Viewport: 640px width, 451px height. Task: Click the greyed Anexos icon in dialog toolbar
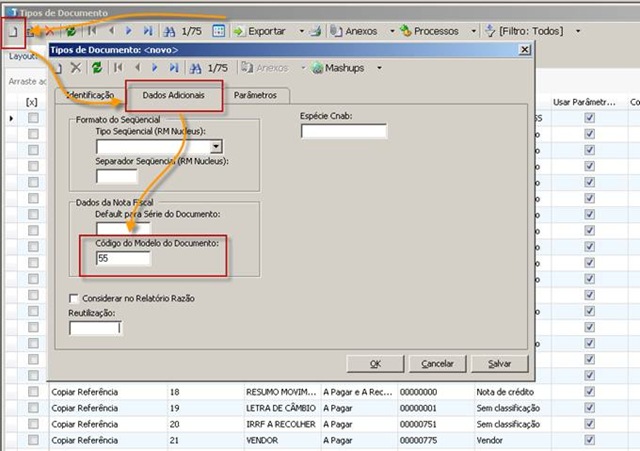coord(247,67)
